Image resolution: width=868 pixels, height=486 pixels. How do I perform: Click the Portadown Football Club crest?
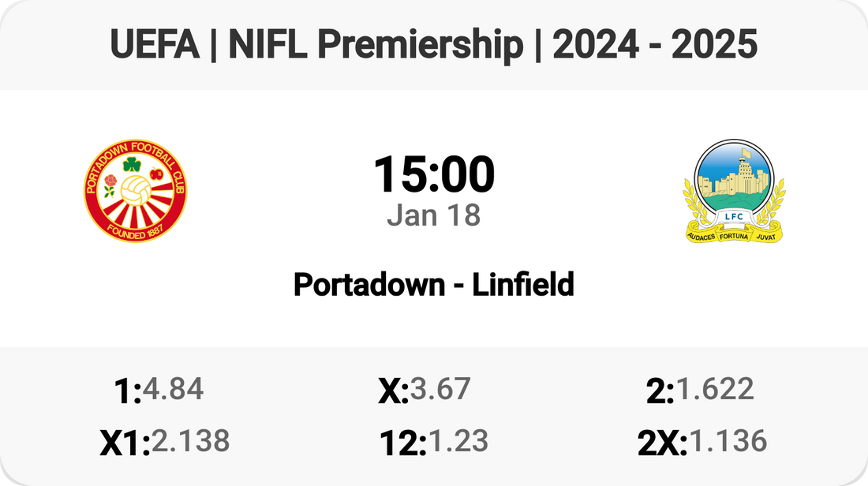tap(135, 190)
